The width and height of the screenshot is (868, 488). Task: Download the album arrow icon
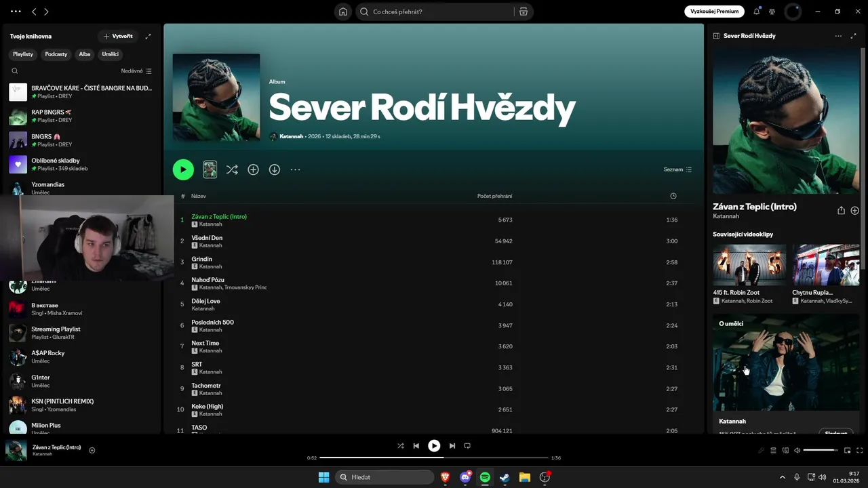point(274,169)
